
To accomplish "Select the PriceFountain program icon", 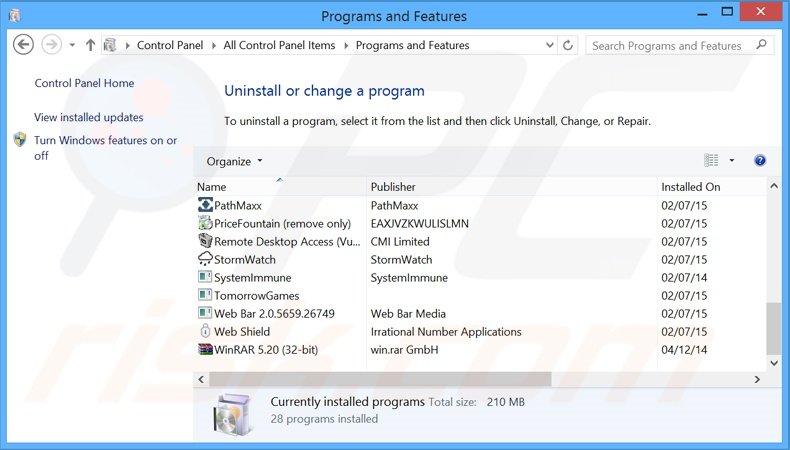I will coord(205,223).
